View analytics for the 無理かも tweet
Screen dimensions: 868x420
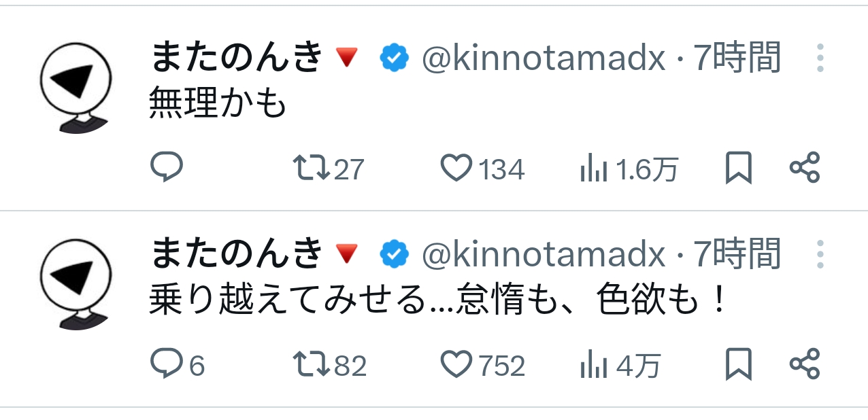pyautogui.click(x=593, y=169)
